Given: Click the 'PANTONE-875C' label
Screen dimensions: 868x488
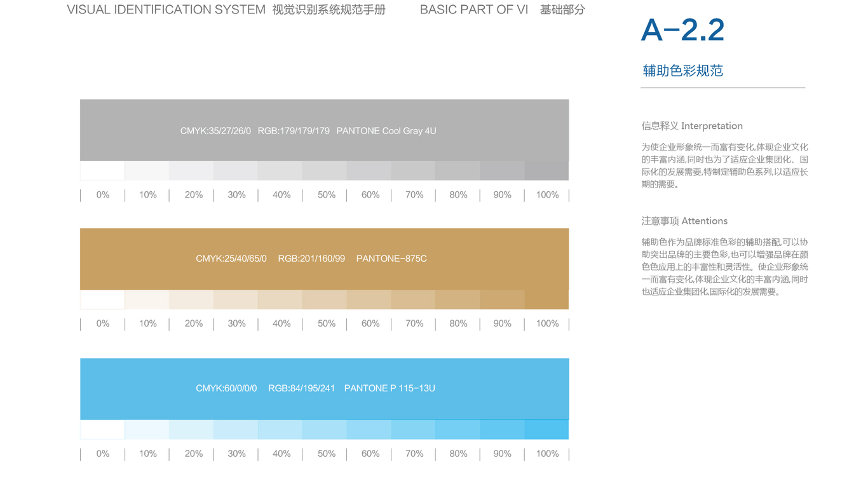Looking at the screenshot, I should pos(391,259).
